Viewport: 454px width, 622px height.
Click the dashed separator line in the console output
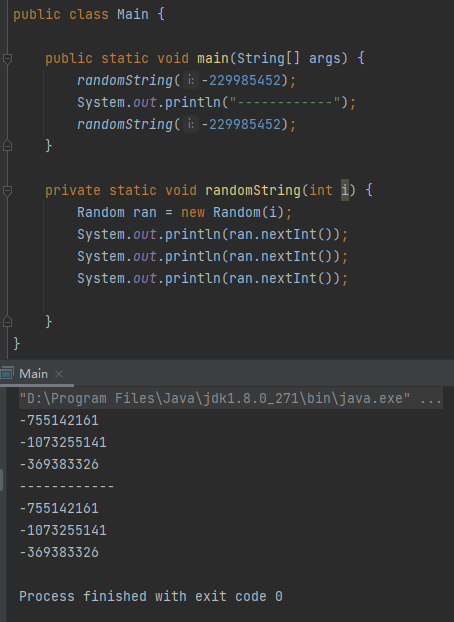[x=67, y=486]
